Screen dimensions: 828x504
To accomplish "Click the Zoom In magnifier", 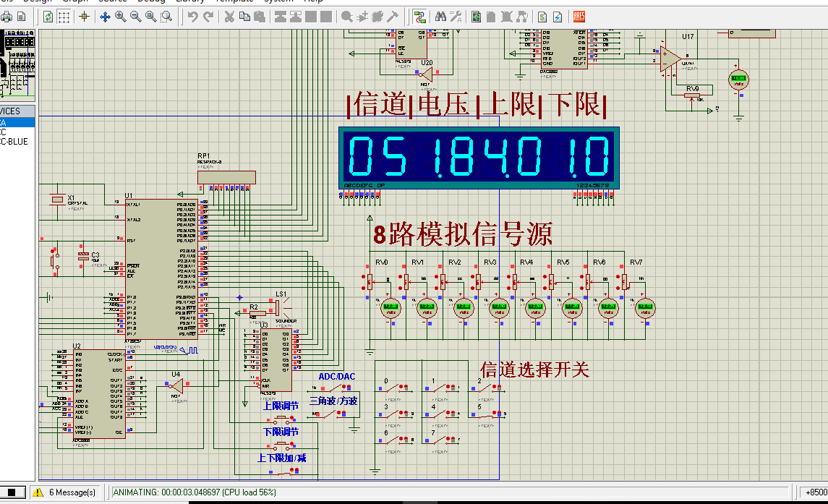I will click(120, 17).
